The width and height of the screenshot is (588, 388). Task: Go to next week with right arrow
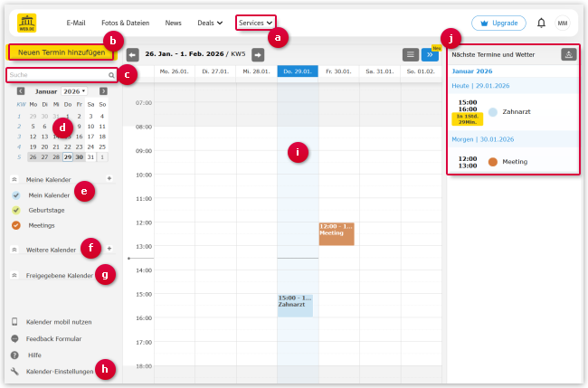pos(258,54)
